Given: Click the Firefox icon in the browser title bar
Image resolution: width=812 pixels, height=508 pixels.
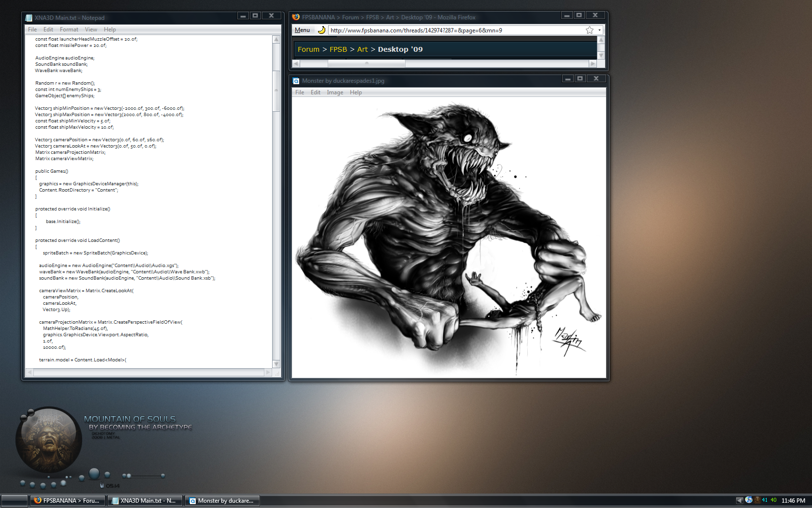Looking at the screenshot, I should coord(296,17).
